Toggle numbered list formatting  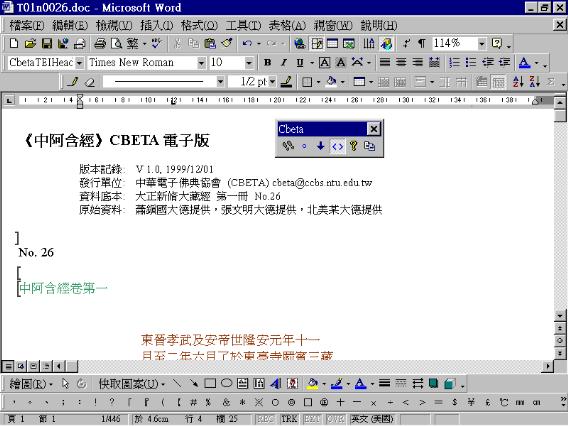[x=455, y=63]
